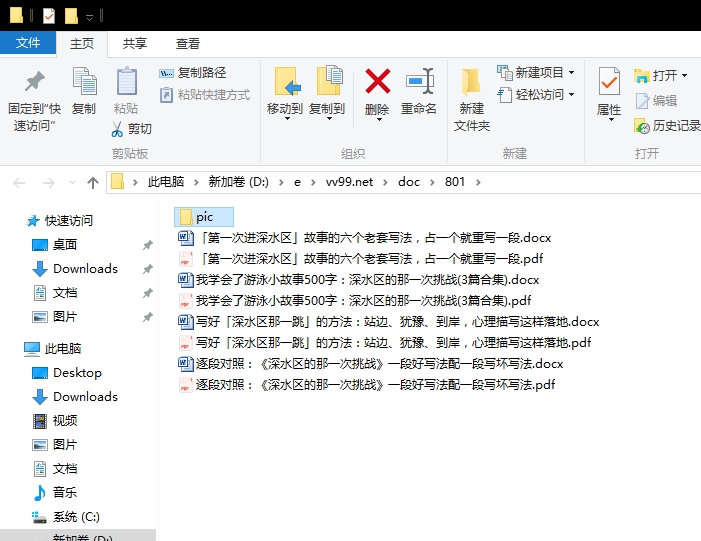Viewport: 701px width, 541px height.
Task: Select 我学会了游泳小故事500字 pdf file
Action: [355, 300]
